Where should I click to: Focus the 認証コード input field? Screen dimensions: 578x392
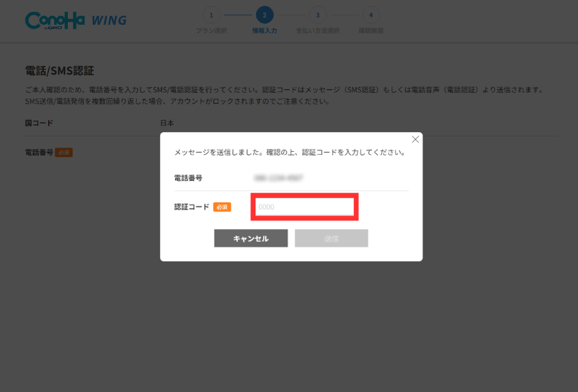(x=304, y=207)
